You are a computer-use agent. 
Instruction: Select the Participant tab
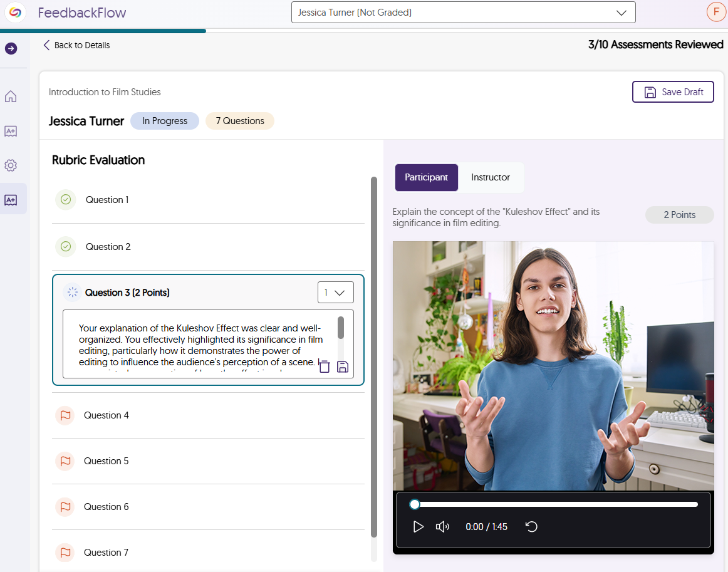(426, 177)
